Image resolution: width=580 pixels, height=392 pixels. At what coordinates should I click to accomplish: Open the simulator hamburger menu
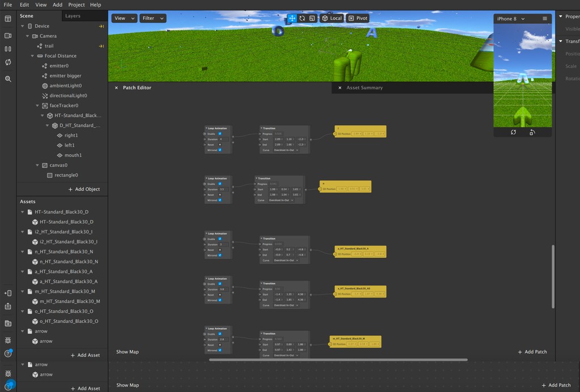pyautogui.click(x=545, y=19)
